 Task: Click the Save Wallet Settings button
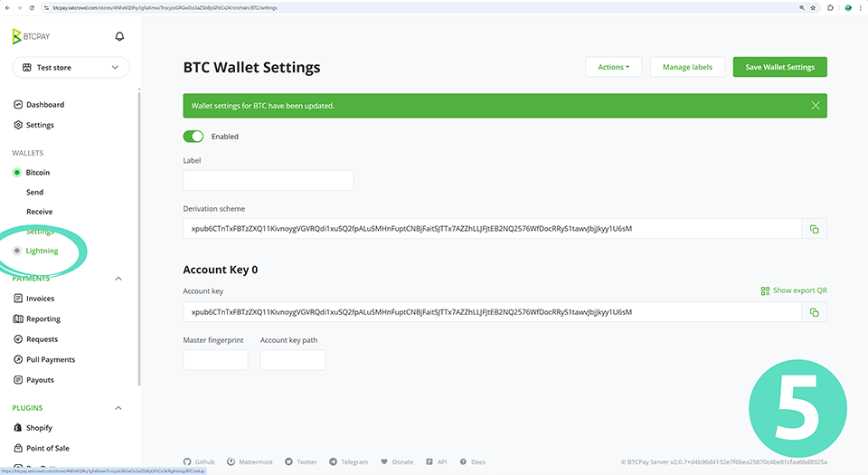coord(779,67)
